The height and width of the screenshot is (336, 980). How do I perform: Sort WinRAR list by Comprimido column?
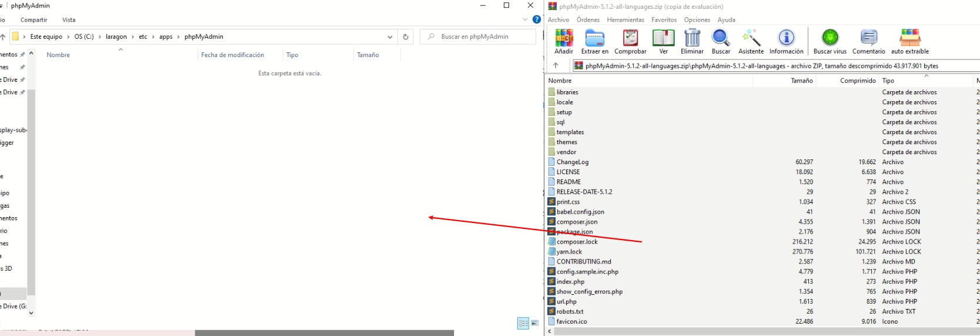click(858, 81)
